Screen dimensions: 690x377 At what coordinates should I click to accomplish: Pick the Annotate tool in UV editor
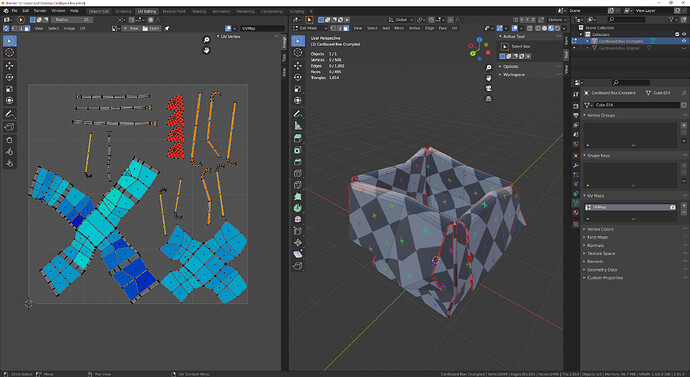pyautogui.click(x=9, y=114)
